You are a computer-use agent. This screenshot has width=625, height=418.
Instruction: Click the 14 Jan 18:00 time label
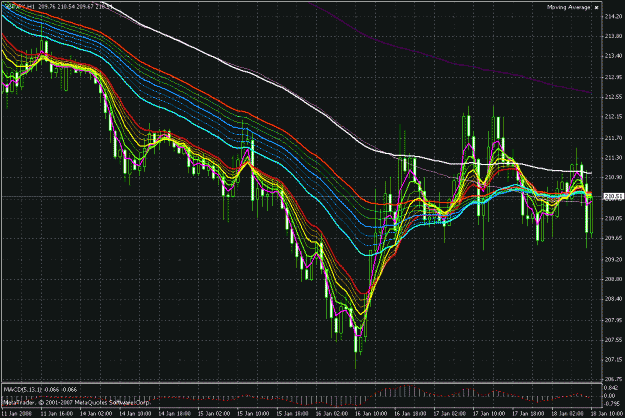coord(175,414)
